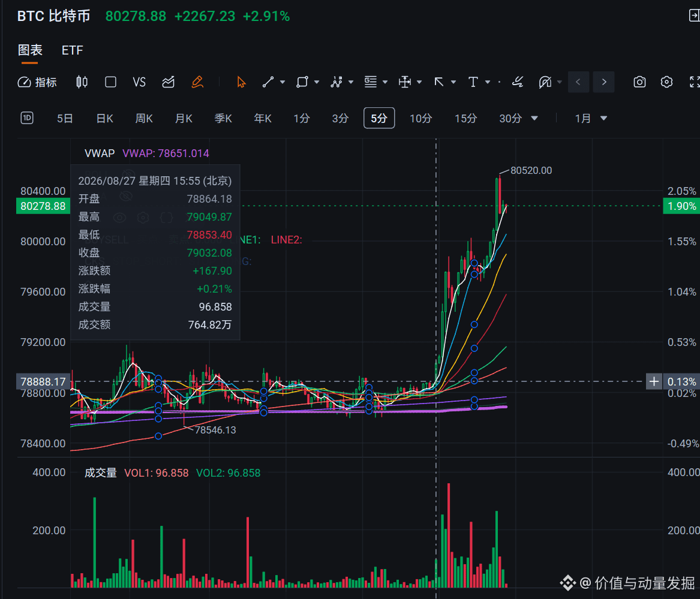700x599 pixels.
Task: Click the eraser drawing tool icon
Action: [518, 82]
